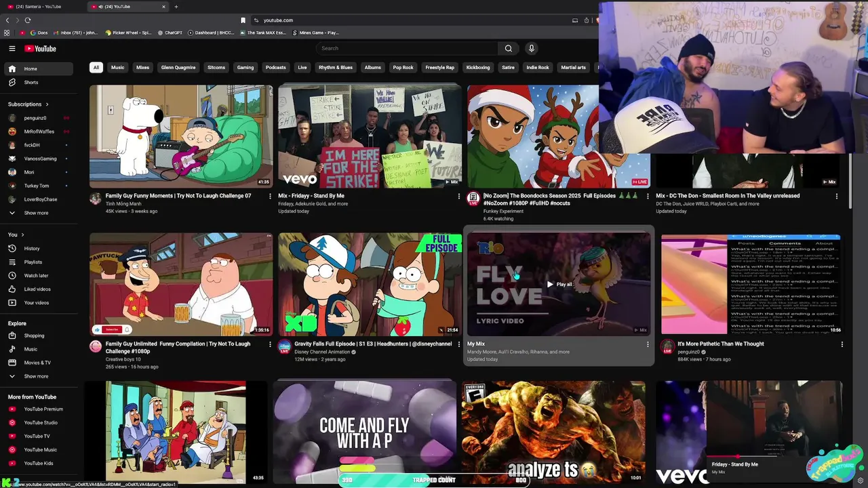Open the YouTube guide hamburger menu
The image size is (868, 488).
[12, 48]
